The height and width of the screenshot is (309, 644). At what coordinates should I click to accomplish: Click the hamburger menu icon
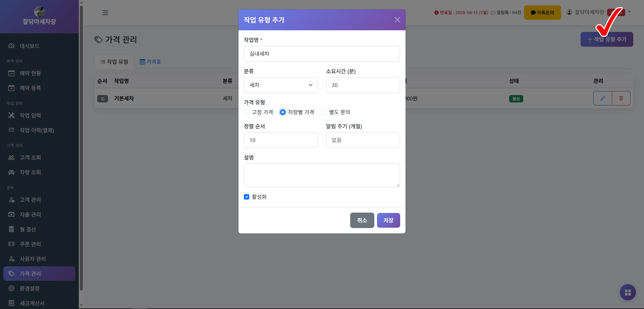105,13
